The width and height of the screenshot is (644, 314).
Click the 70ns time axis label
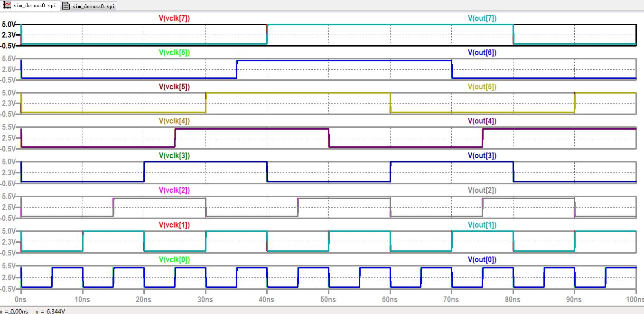451,300
